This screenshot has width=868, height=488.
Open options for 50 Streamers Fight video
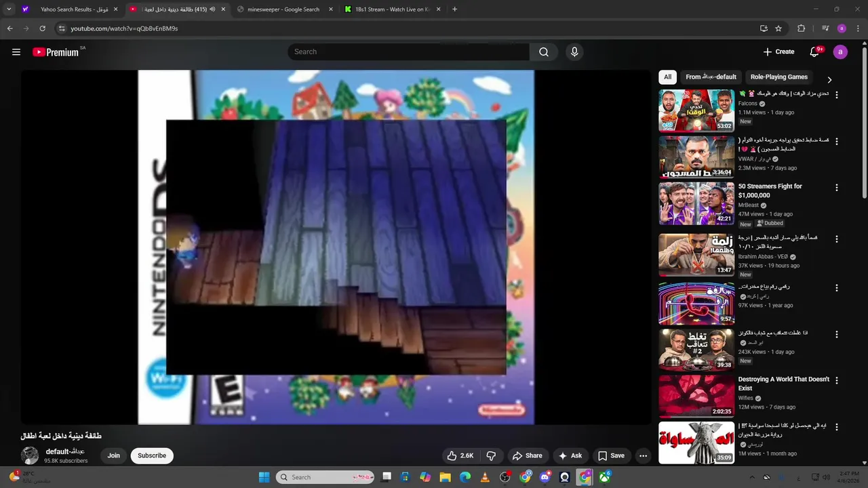click(836, 188)
